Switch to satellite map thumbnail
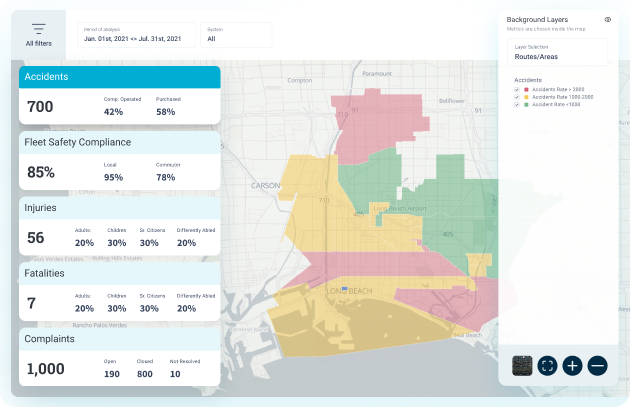The height and width of the screenshot is (407, 630). [522, 366]
